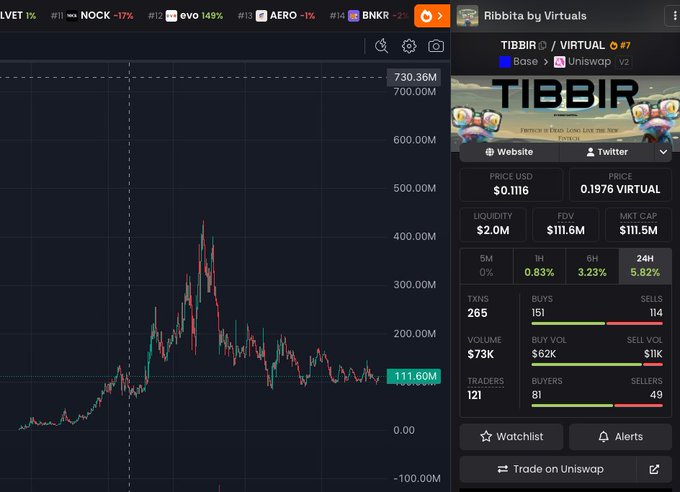The image size is (680, 492).
Task: Open the token Website link
Action: pyautogui.click(x=509, y=152)
